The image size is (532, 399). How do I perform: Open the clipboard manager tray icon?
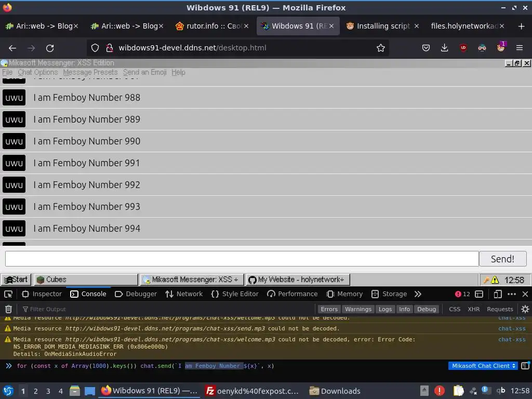(458, 391)
